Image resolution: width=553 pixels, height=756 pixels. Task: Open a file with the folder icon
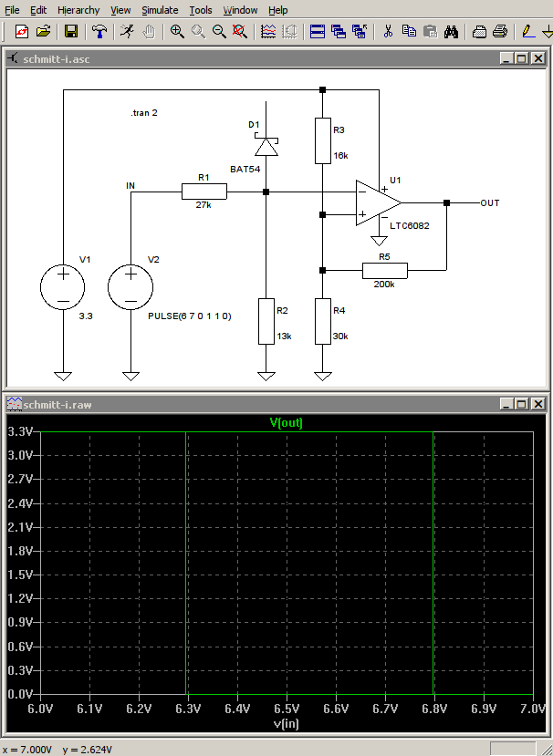43,32
